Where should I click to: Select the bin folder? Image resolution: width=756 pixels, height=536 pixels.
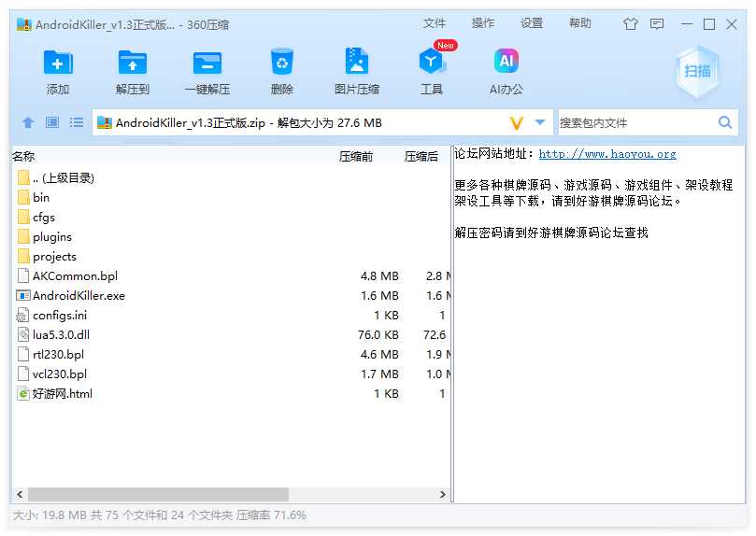[231, 197]
